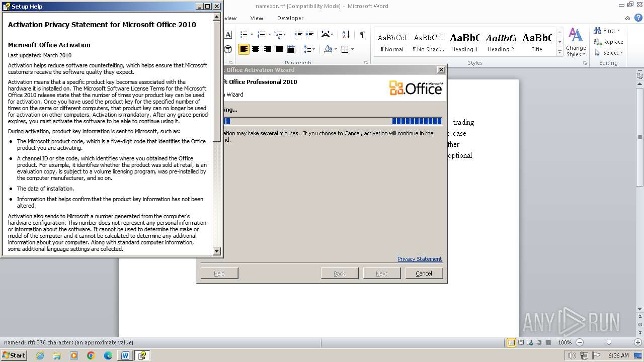The image size is (644, 362).
Task: Open the Word ribbon help icon
Action: coord(639,18)
